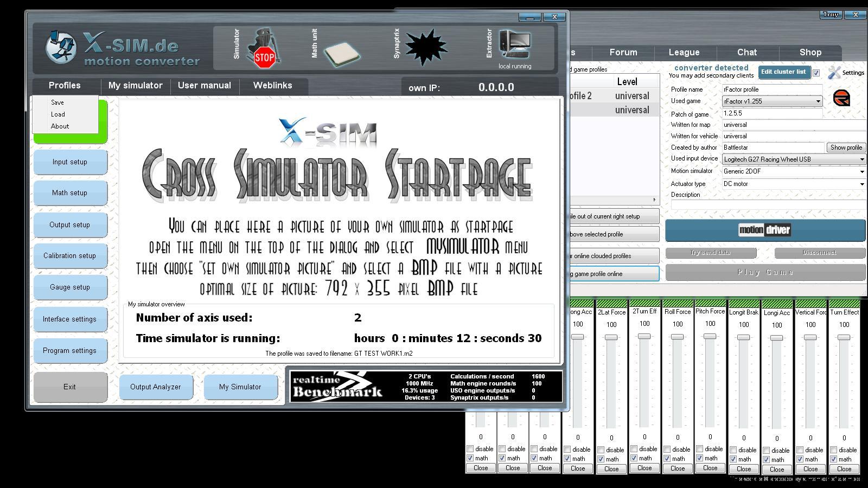Open Settings wrench icon in background window
868x488 pixels.
click(x=834, y=72)
